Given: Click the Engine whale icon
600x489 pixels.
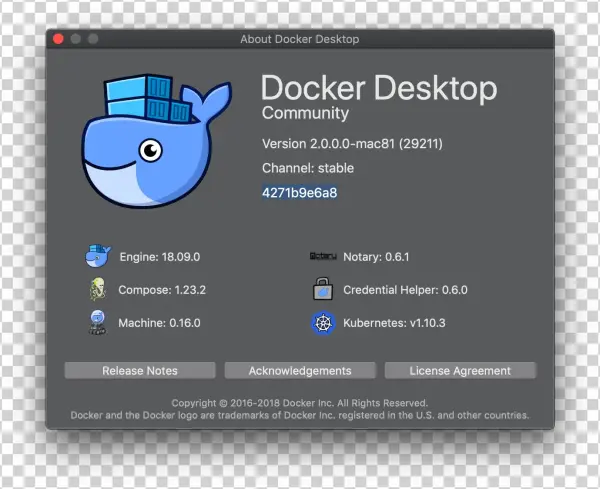Looking at the screenshot, I should [98, 257].
